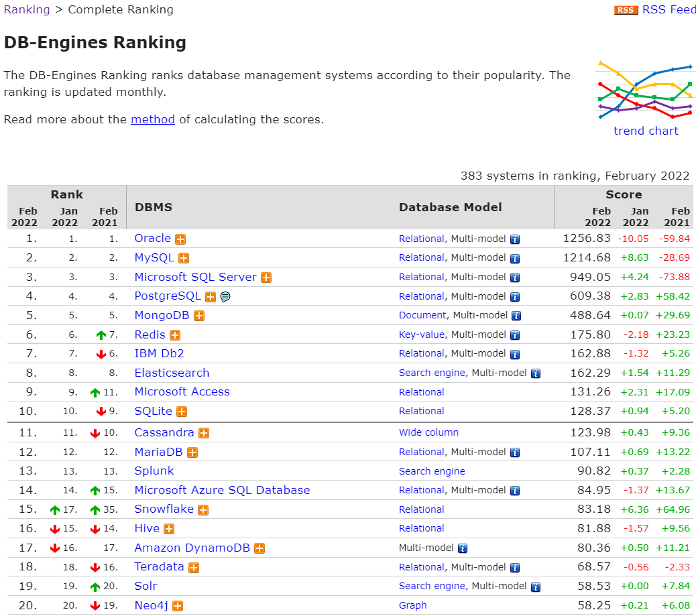Viewport: 696px width, 616px height.
Task: Open the MongoDB link
Action: click(162, 315)
